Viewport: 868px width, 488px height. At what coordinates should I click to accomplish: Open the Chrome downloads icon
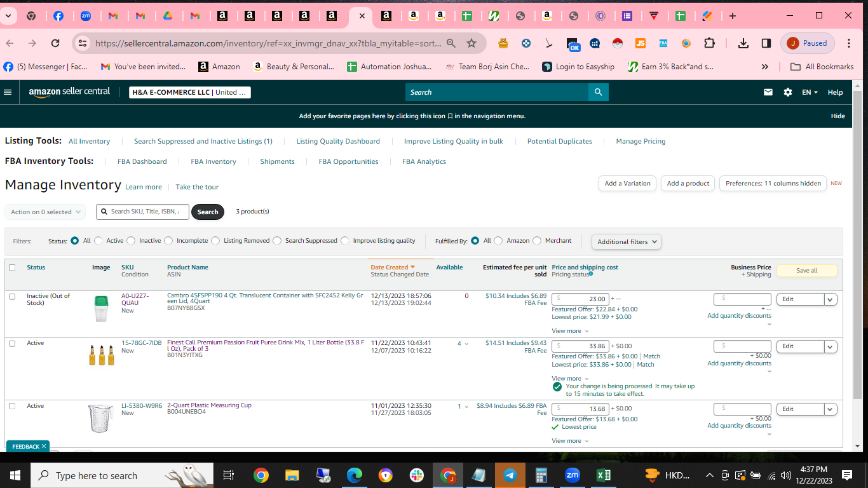point(743,43)
